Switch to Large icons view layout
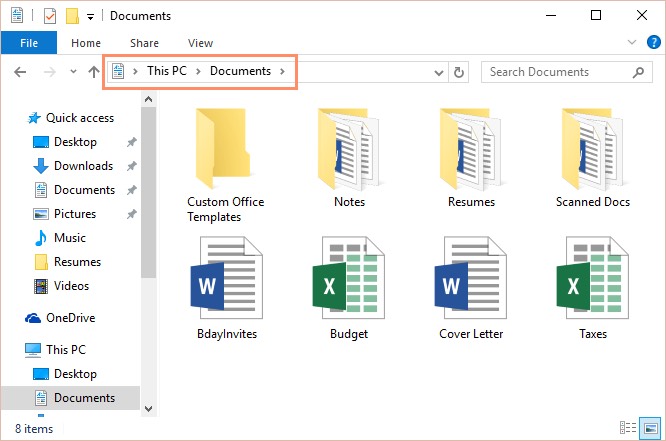 (649, 428)
